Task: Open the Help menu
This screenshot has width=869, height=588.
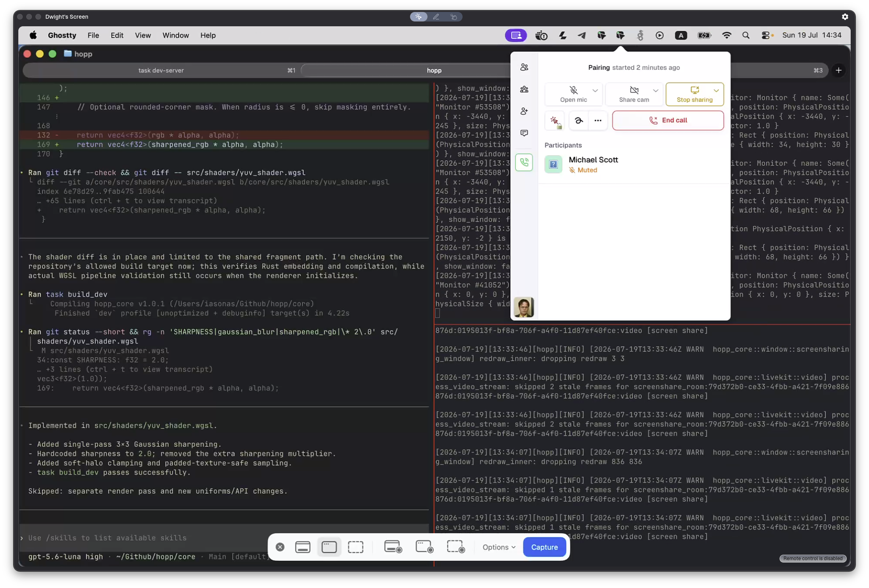Action: pyautogui.click(x=207, y=35)
